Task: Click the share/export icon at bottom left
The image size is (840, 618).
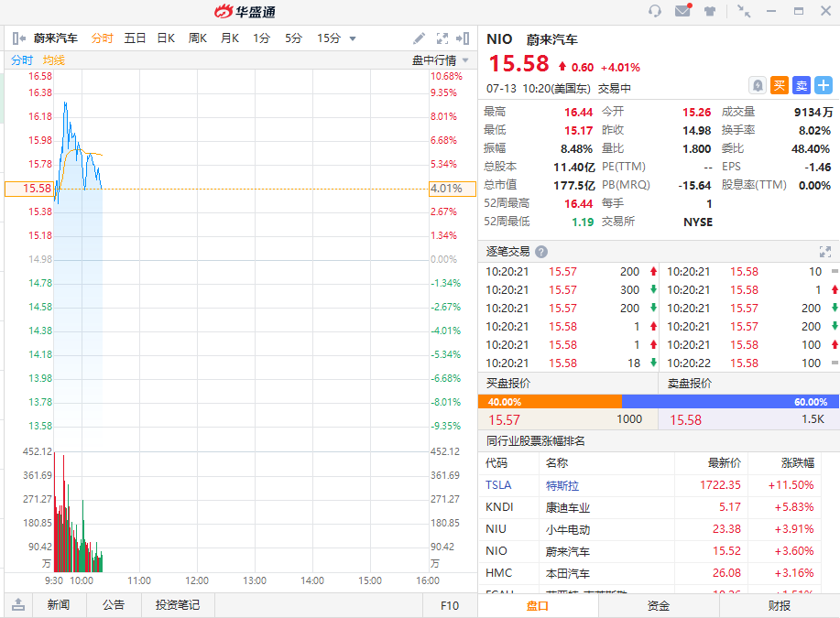Action: coord(18,605)
